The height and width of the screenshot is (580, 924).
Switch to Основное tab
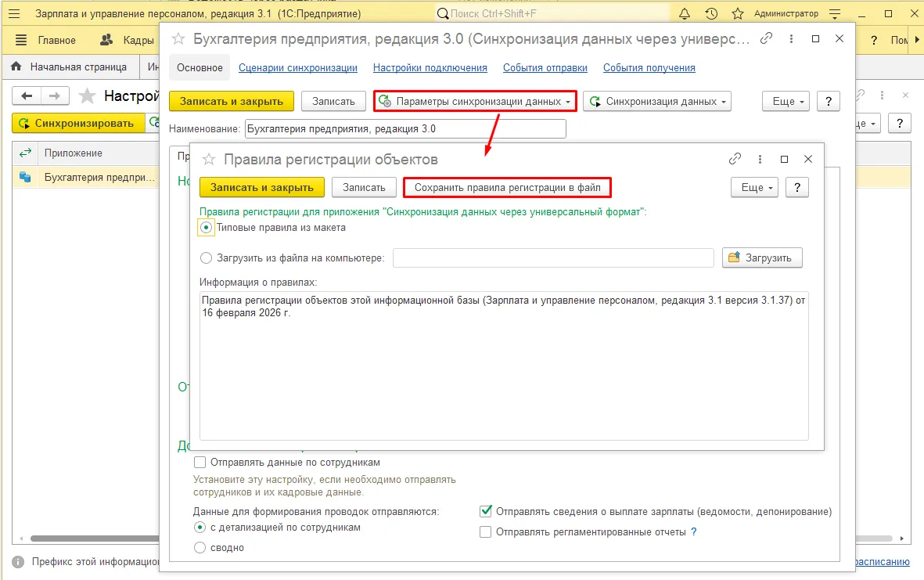click(200, 68)
